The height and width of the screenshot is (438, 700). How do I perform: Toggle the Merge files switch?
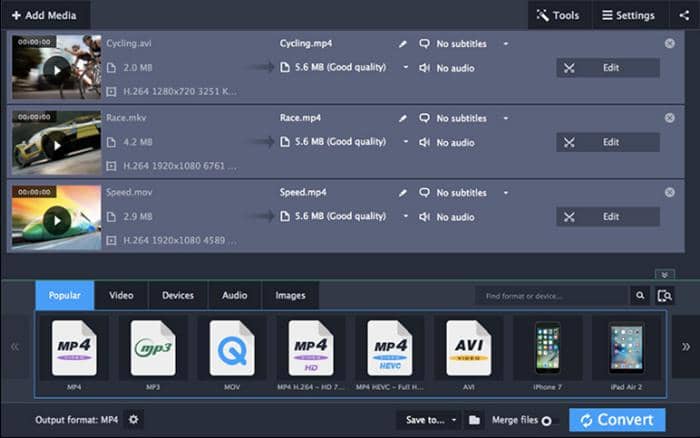pyautogui.click(x=547, y=421)
